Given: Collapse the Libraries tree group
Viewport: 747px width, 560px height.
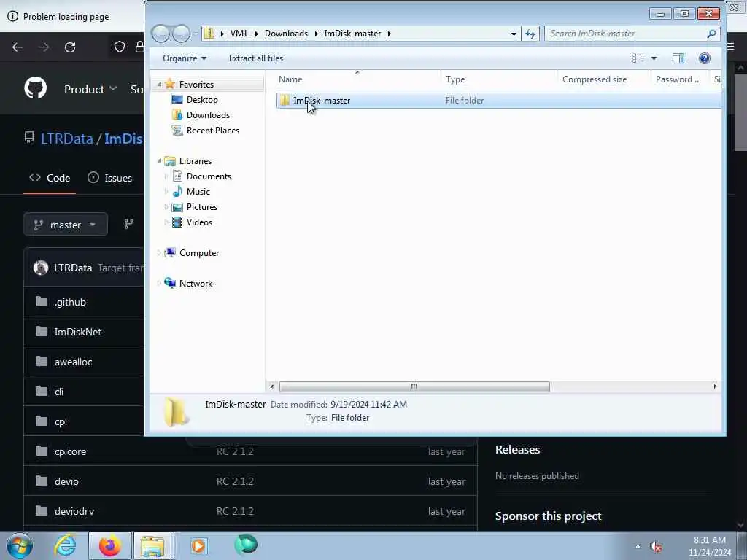Looking at the screenshot, I should pos(159,161).
